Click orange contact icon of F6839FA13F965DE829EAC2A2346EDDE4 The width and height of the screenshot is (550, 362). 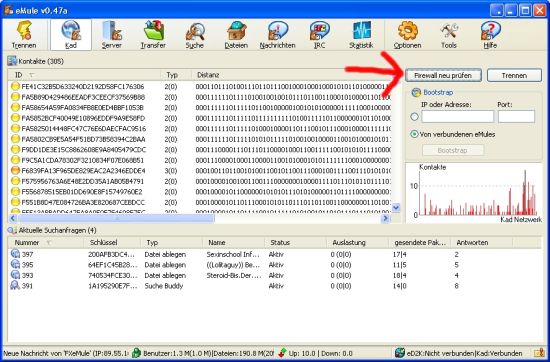coord(15,171)
